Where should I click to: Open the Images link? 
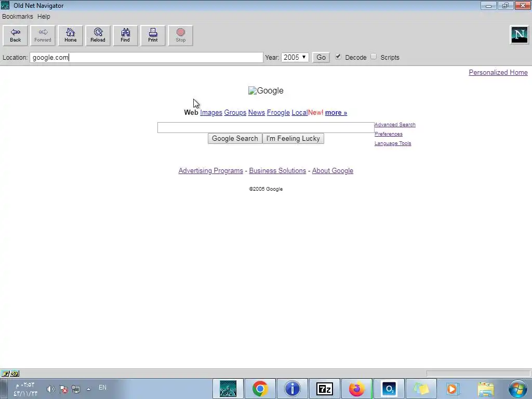pyautogui.click(x=211, y=112)
